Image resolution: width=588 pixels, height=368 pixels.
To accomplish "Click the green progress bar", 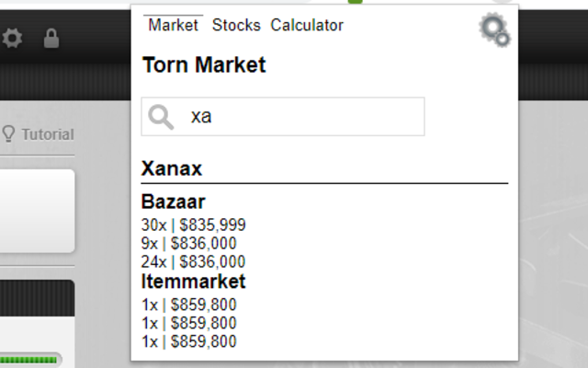I will click(30, 359).
